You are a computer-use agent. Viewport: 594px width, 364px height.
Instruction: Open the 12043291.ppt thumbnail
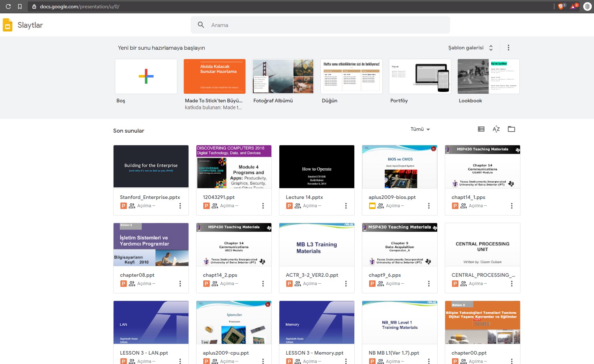(x=234, y=167)
